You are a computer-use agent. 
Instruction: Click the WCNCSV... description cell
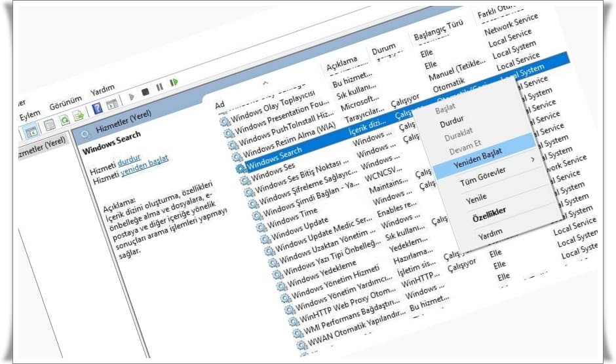coord(383,174)
